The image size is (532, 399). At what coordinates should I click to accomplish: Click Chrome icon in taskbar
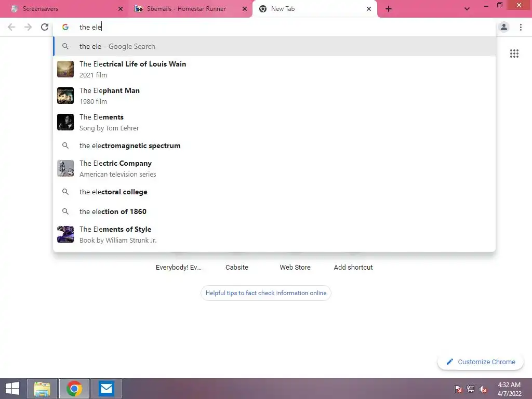coord(74,389)
